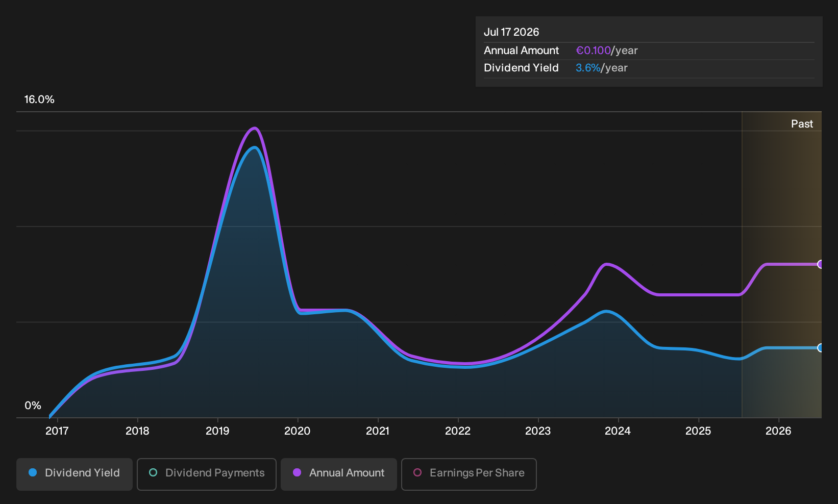Image resolution: width=838 pixels, height=504 pixels.
Task: Click the 2021 x-axis label
Action: coord(378,431)
